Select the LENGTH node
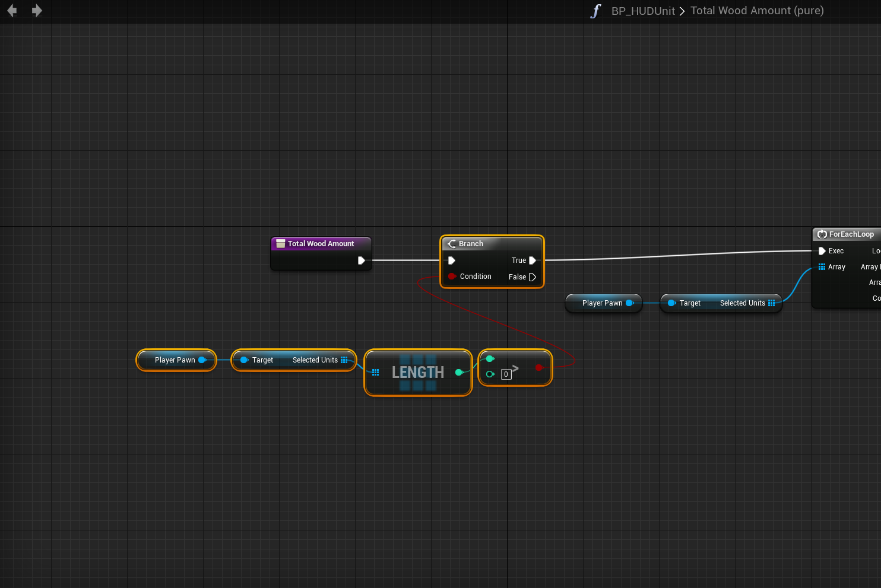Screen dimensions: 881x588 click(x=418, y=373)
